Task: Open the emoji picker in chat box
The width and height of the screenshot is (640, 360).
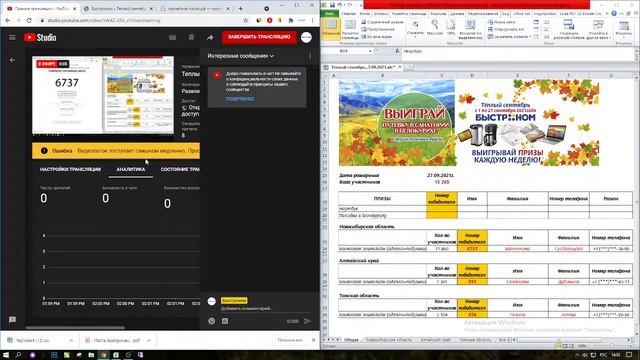Action: click(x=211, y=321)
